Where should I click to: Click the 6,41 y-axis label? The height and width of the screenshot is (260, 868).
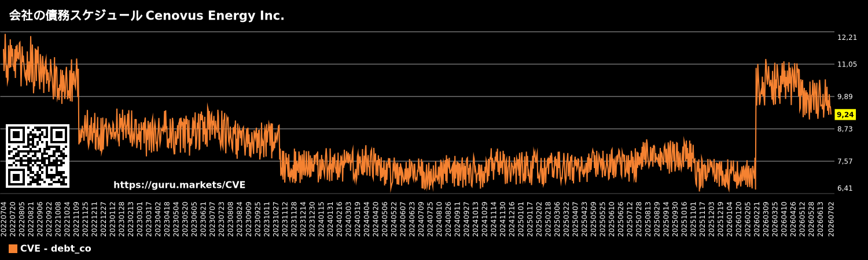845,188
